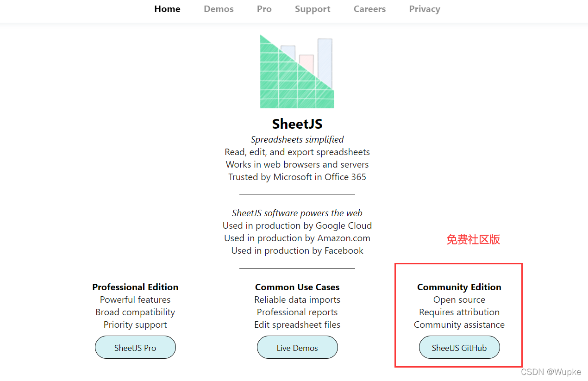Viewport: 588px width, 381px height.
Task: Click the SheetJS Pro button
Action: pos(135,348)
